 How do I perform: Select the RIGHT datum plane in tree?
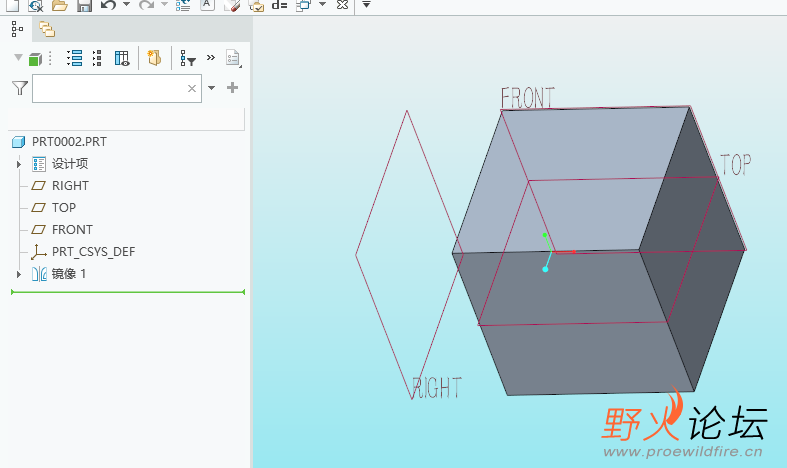70,186
